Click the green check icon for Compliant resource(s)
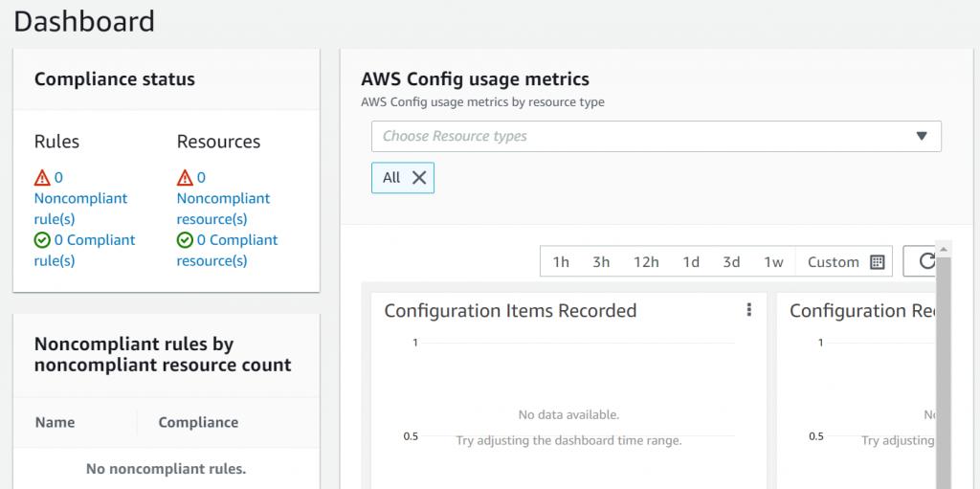The image size is (980, 489). click(185, 240)
